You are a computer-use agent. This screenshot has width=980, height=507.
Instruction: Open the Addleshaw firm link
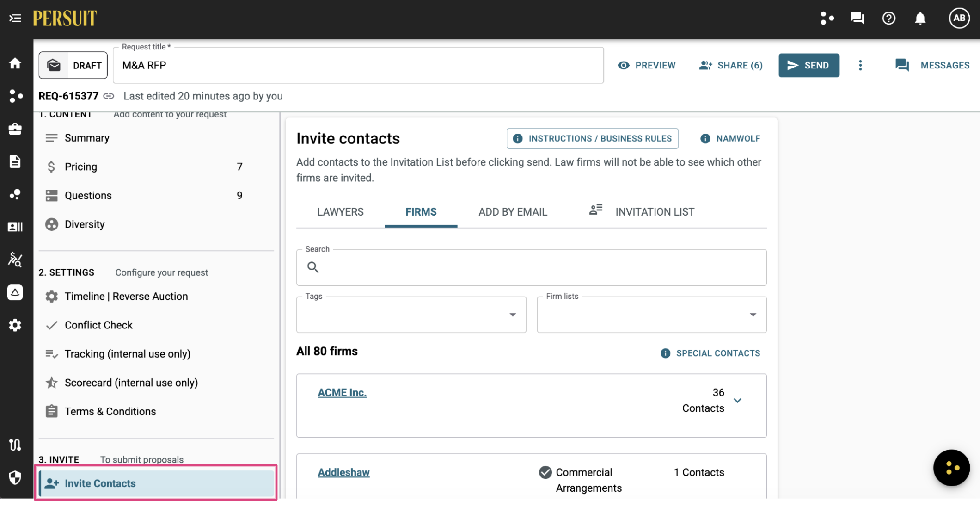(x=343, y=472)
